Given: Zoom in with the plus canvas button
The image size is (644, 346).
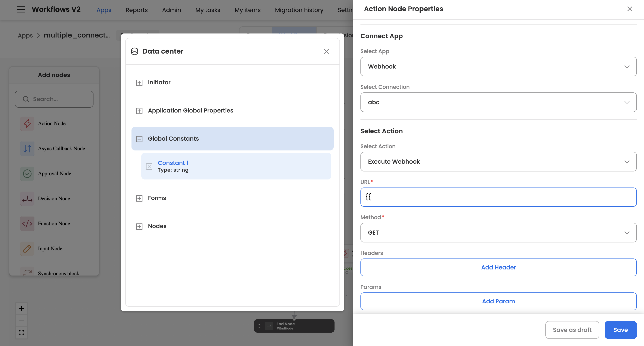Looking at the screenshot, I should coord(21,308).
